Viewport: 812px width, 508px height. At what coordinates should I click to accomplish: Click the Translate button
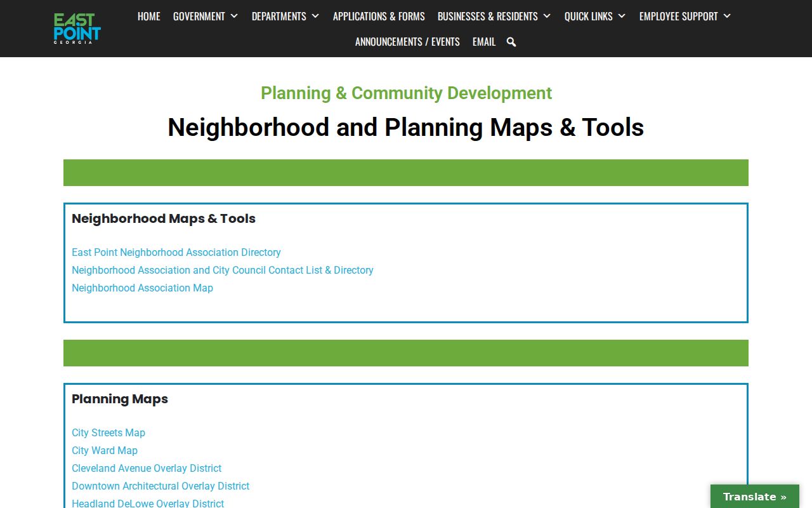755,497
